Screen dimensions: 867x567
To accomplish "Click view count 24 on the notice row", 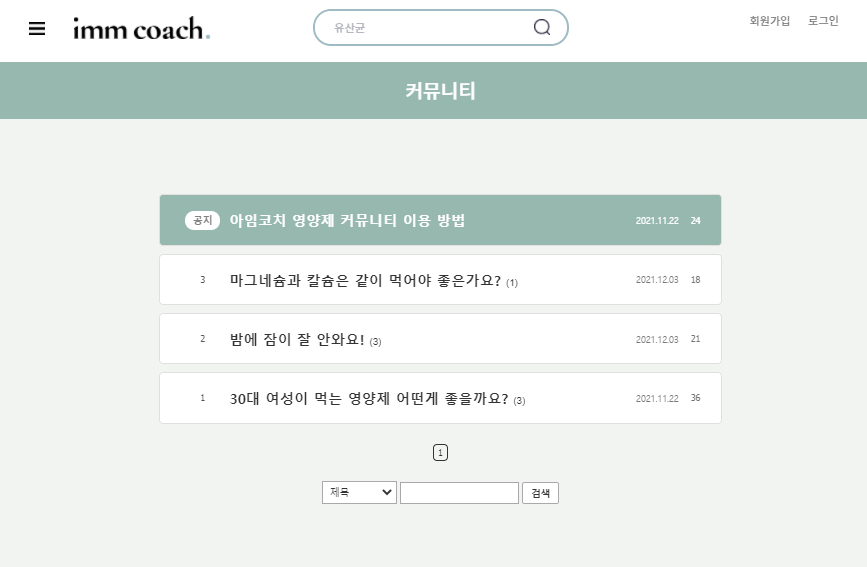I will 696,221.
